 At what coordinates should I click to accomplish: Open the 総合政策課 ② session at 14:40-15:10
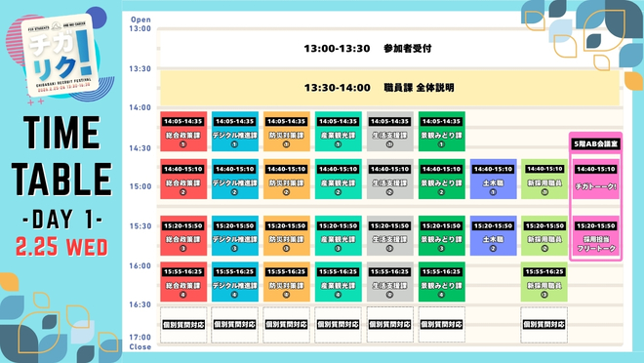pyautogui.click(x=183, y=179)
